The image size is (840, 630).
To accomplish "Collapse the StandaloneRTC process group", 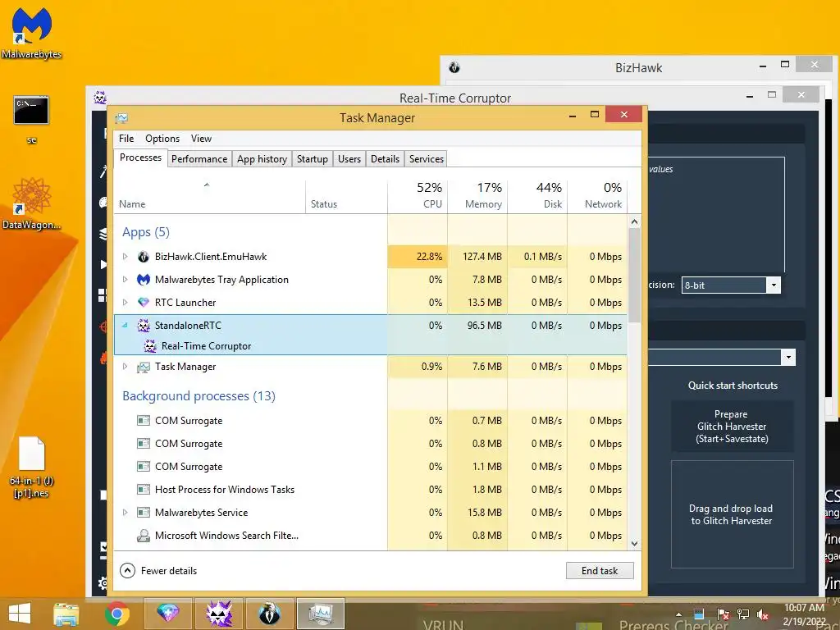I will (125, 325).
